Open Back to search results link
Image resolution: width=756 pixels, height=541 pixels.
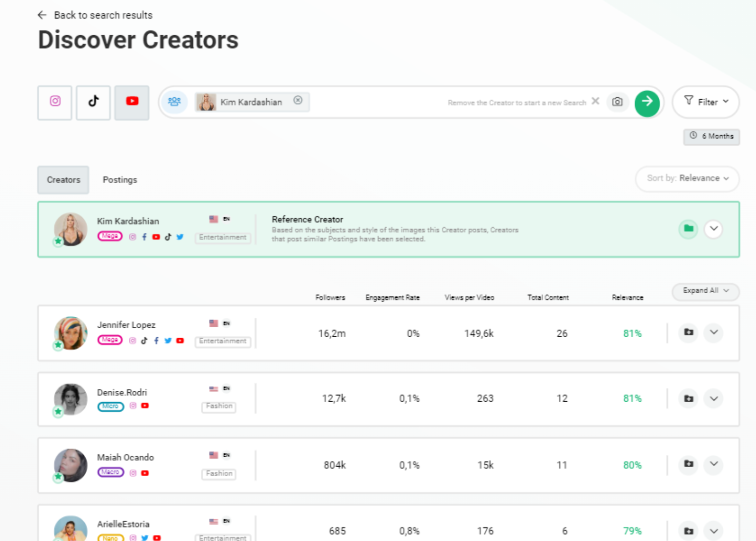point(103,15)
